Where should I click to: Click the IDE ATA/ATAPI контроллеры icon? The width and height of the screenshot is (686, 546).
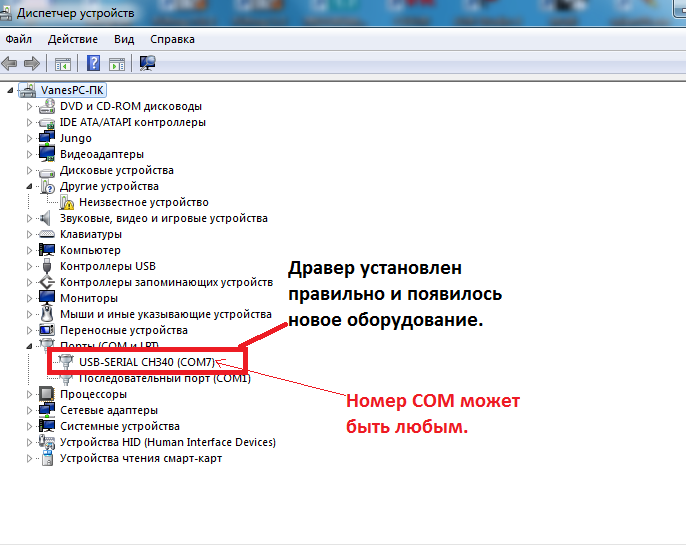(47, 122)
